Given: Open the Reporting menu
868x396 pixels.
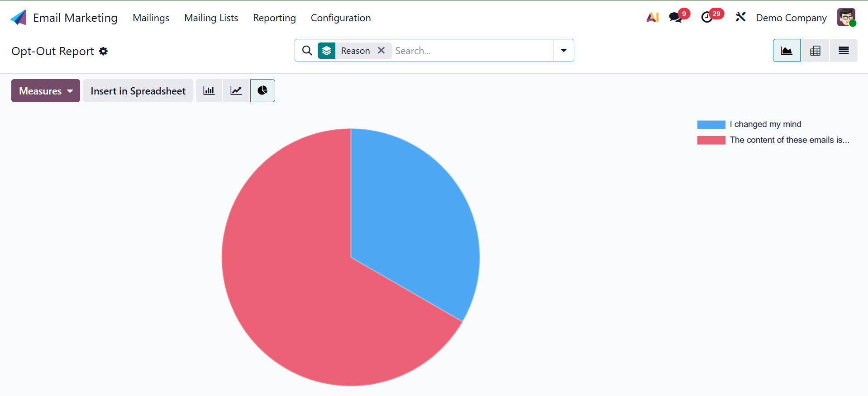Looking at the screenshot, I should (274, 18).
